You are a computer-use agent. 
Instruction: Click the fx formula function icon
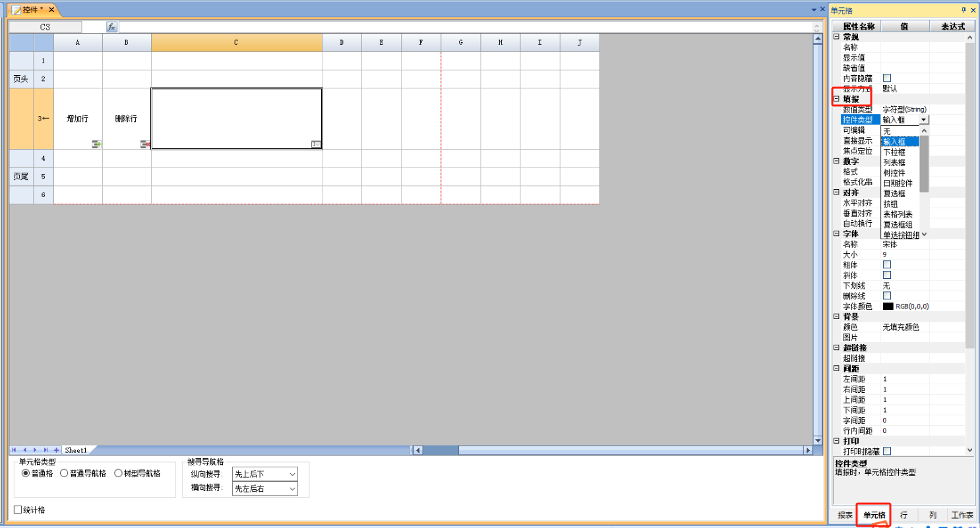112,27
